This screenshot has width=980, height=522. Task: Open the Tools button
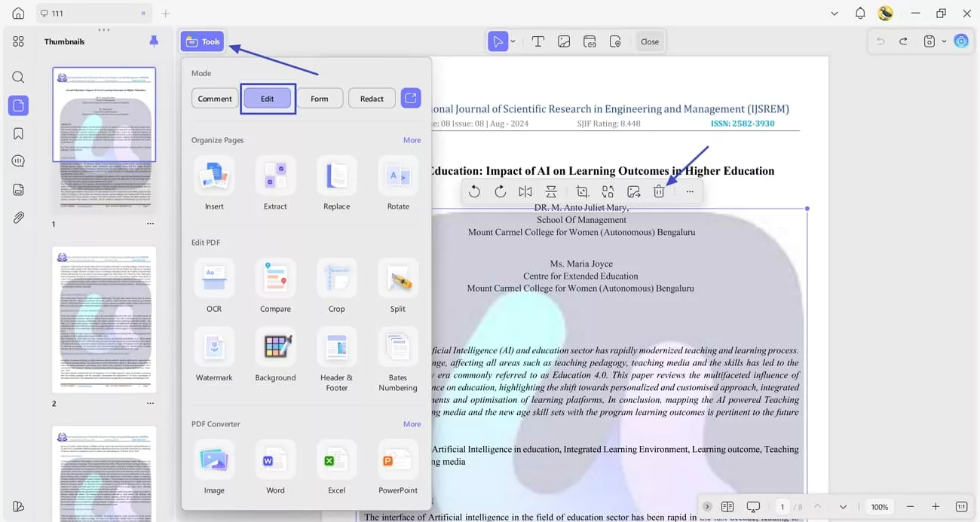(x=203, y=41)
